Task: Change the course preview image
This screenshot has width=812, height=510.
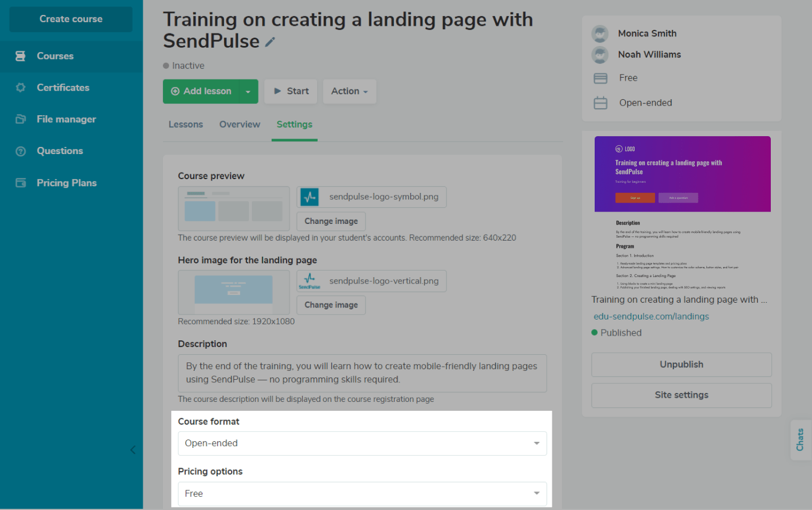Action: click(x=331, y=221)
